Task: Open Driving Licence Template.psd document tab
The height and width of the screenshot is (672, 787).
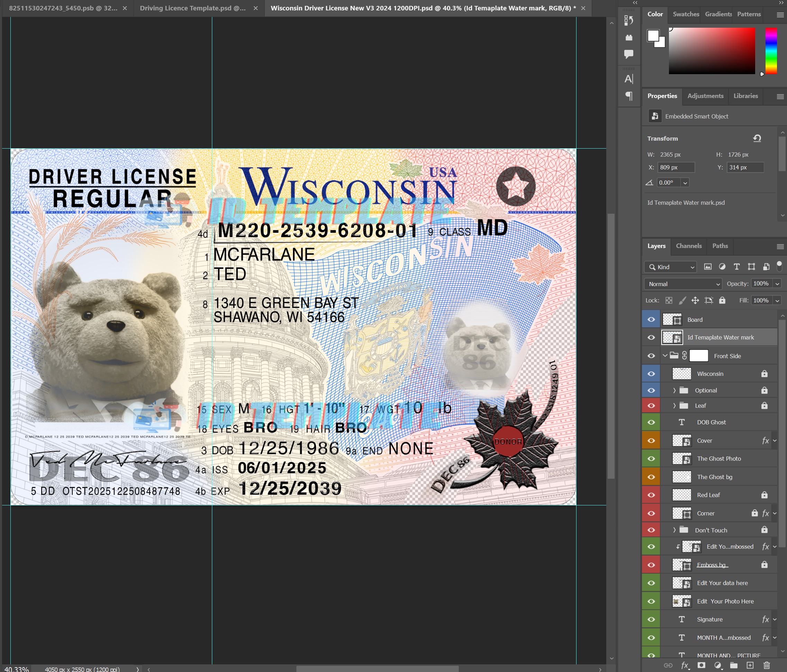Action: pos(193,8)
